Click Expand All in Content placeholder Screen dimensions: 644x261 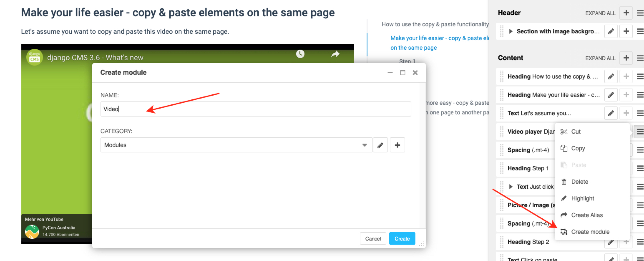point(600,58)
